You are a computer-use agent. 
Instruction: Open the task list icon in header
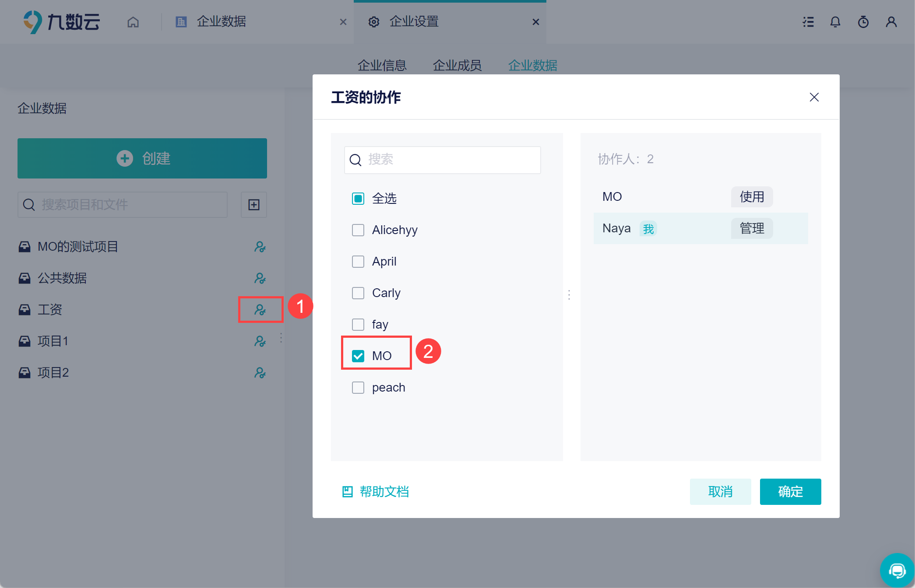tap(808, 22)
